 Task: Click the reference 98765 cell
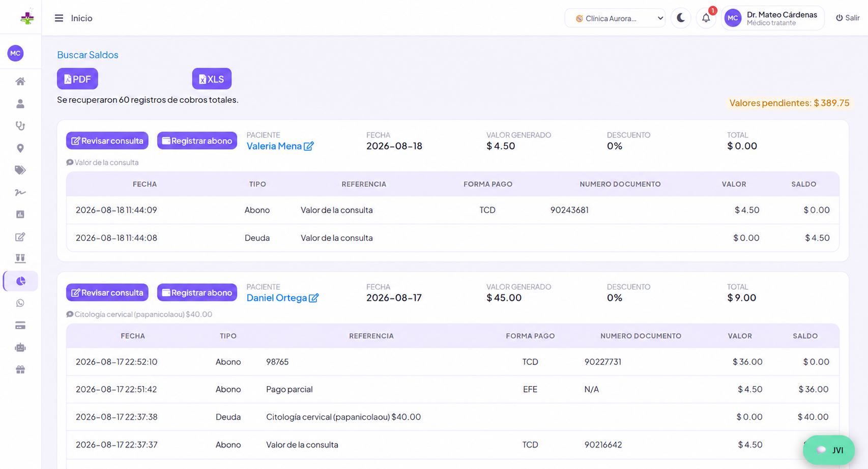click(x=277, y=362)
